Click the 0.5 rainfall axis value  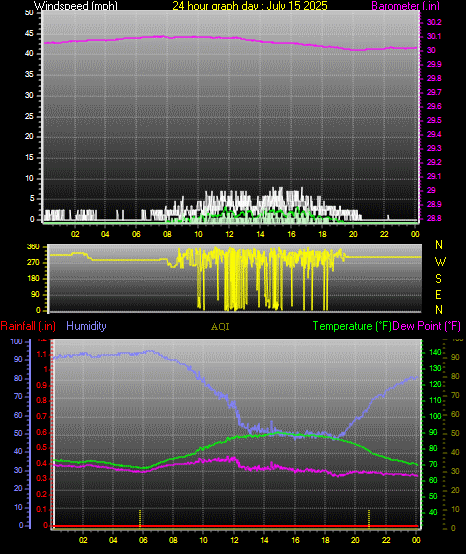click(42, 447)
